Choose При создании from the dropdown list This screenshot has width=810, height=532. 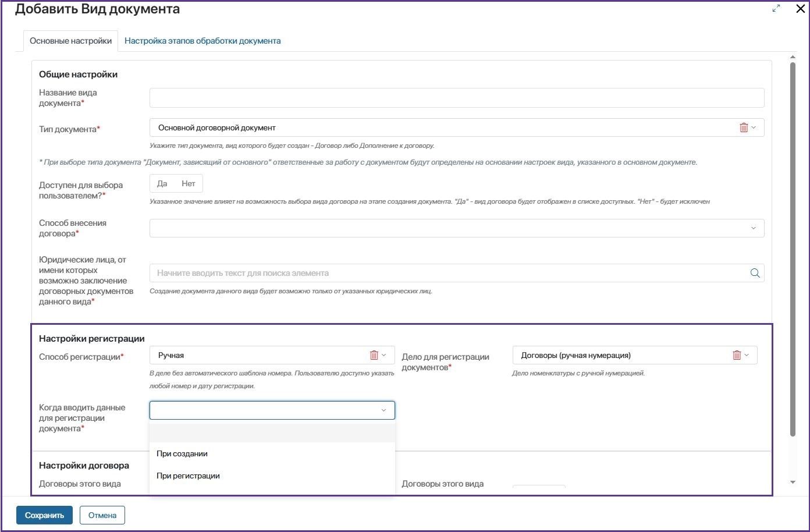(182, 453)
